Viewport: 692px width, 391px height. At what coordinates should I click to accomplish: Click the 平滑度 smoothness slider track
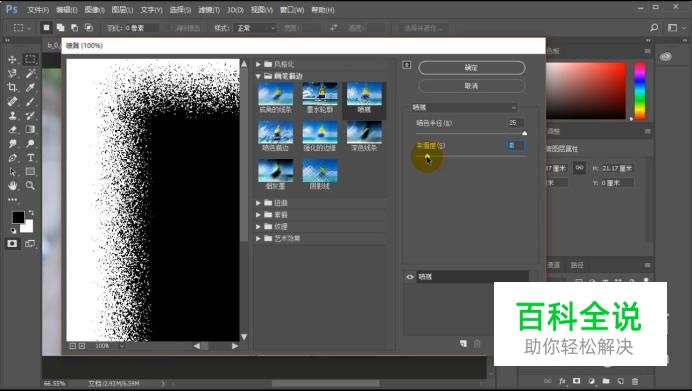[x=471, y=156]
